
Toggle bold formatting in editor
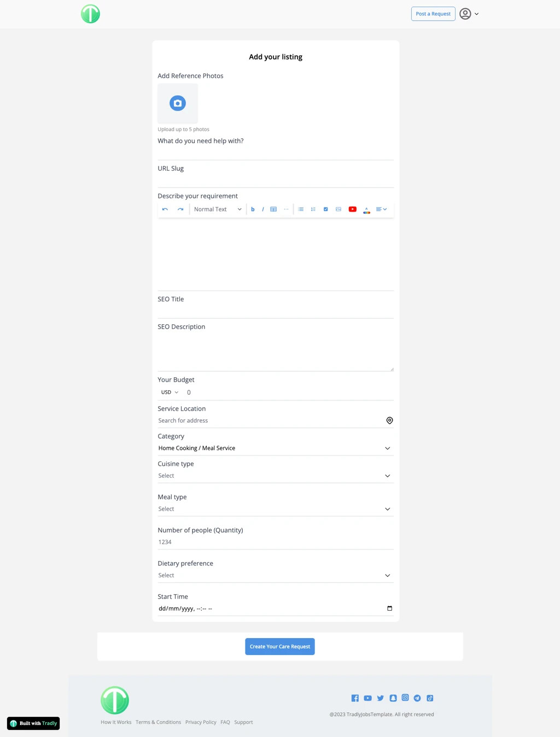pos(253,209)
